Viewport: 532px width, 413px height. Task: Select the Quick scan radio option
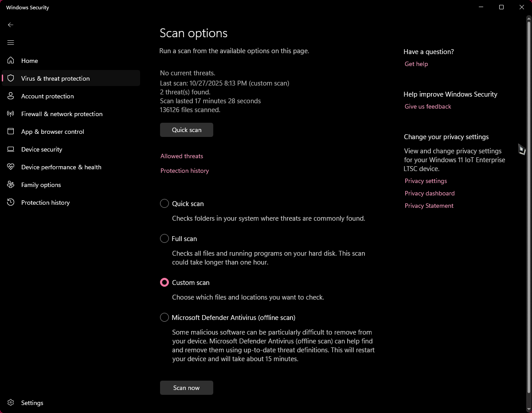(164, 204)
